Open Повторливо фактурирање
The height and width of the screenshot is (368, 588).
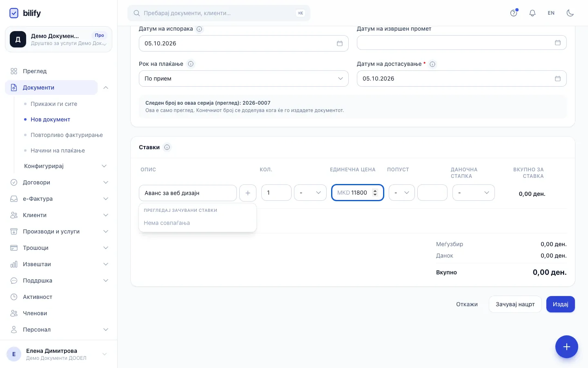[x=67, y=135]
